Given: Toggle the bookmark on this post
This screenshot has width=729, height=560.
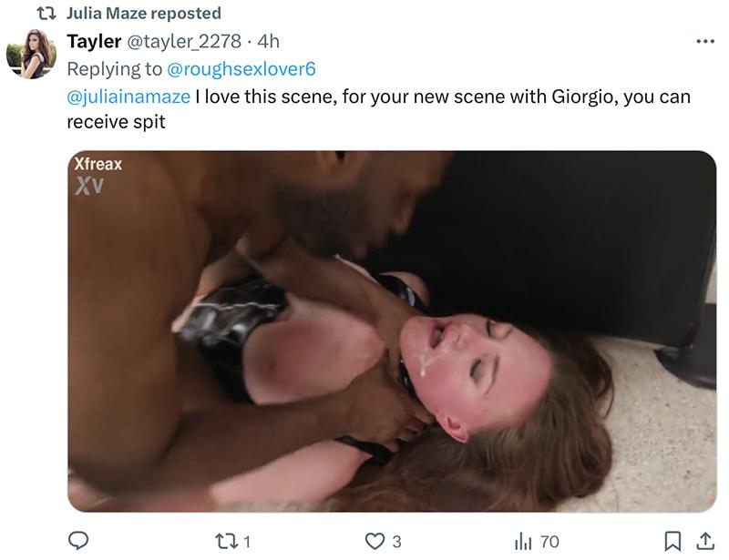Looking at the screenshot, I should tap(673, 541).
